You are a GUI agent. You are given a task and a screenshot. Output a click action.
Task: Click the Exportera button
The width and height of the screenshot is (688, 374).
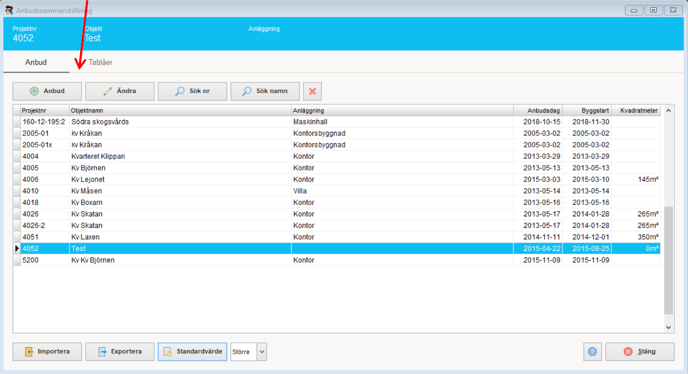[120, 352]
